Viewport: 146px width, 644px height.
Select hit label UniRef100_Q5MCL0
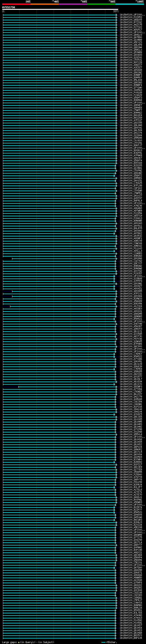tap(131, 50)
